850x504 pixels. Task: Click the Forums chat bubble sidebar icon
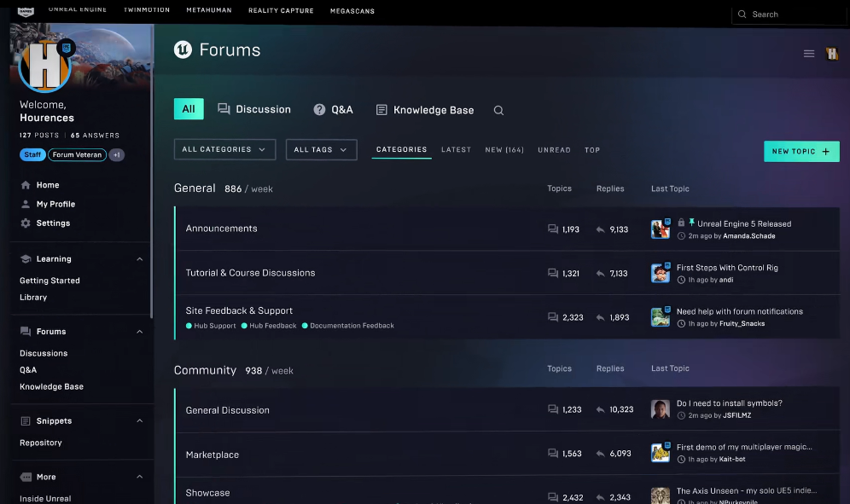pyautogui.click(x=26, y=331)
